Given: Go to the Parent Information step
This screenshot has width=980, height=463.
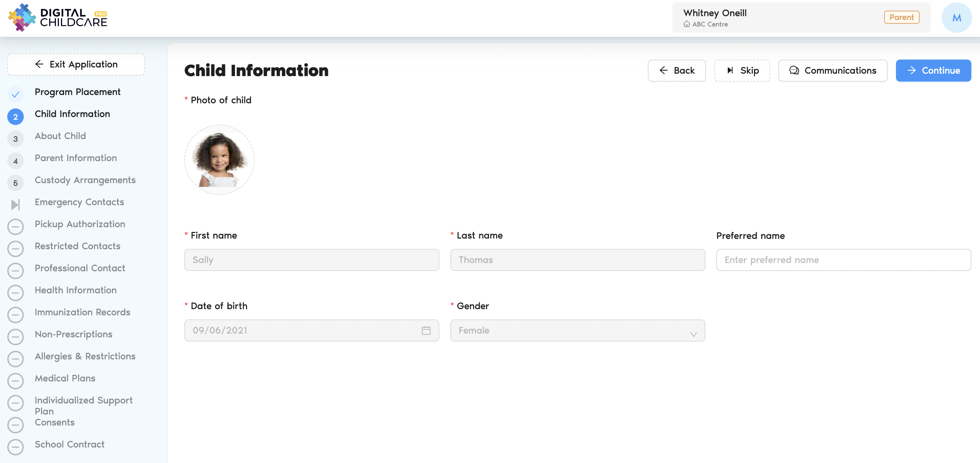Looking at the screenshot, I should click(76, 158).
